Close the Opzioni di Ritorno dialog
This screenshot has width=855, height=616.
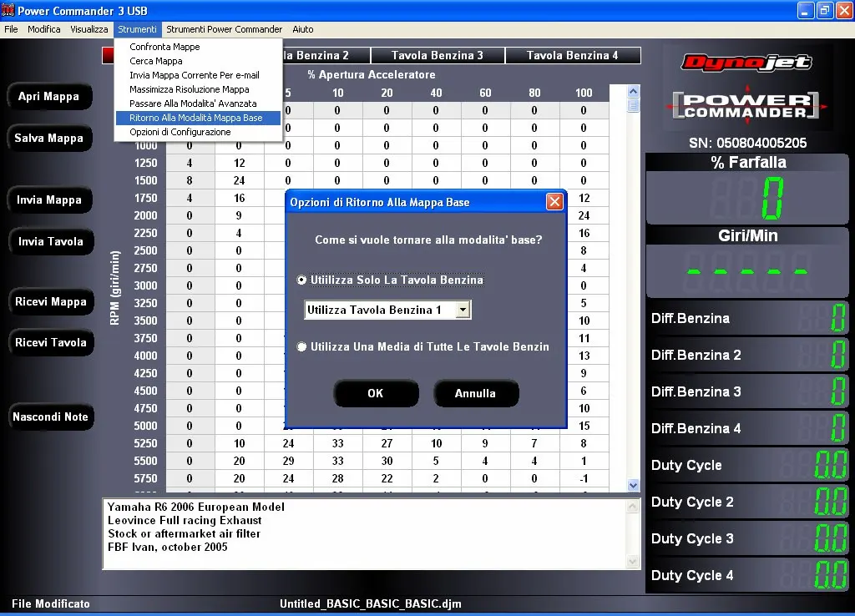[554, 202]
